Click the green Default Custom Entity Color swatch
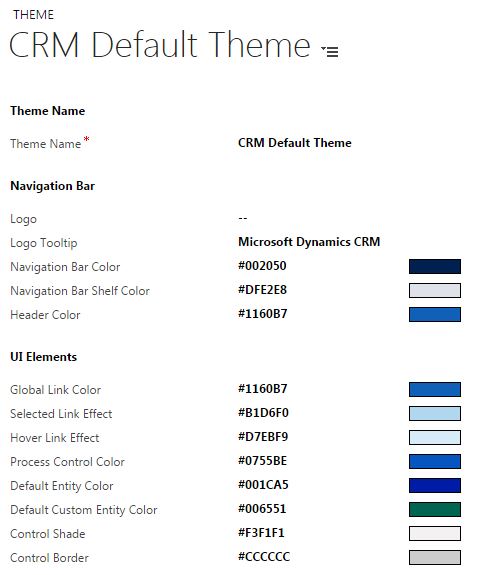The image size is (483, 575). pos(435,509)
